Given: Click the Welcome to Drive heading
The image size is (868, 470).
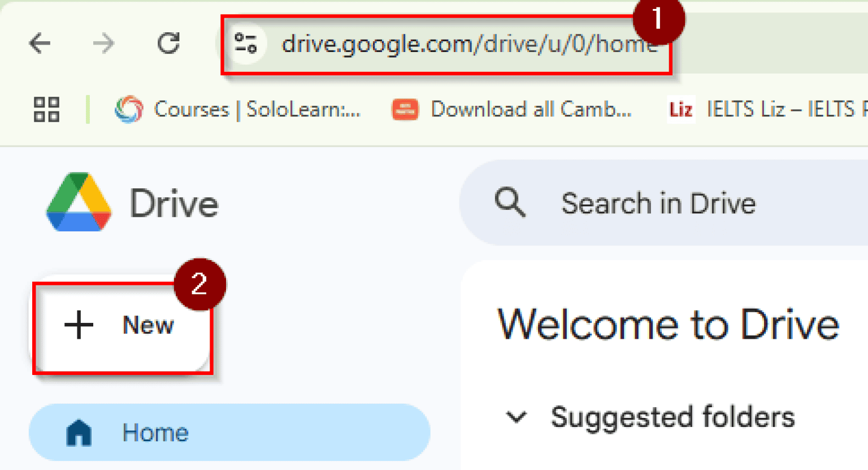Looking at the screenshot, I should coord(669,325).
